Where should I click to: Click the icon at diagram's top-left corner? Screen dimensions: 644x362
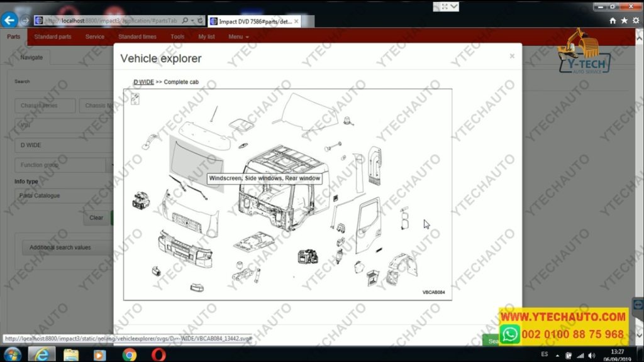(135, 99)
